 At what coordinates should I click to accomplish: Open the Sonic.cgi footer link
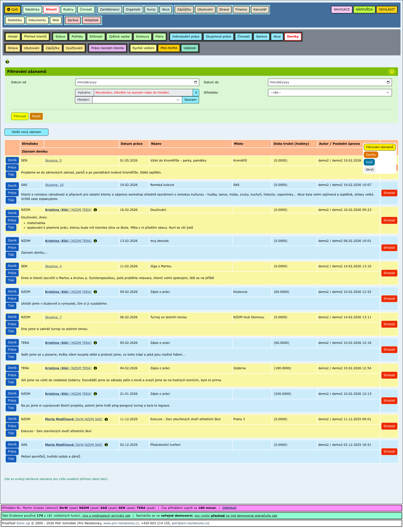[23, 523]
